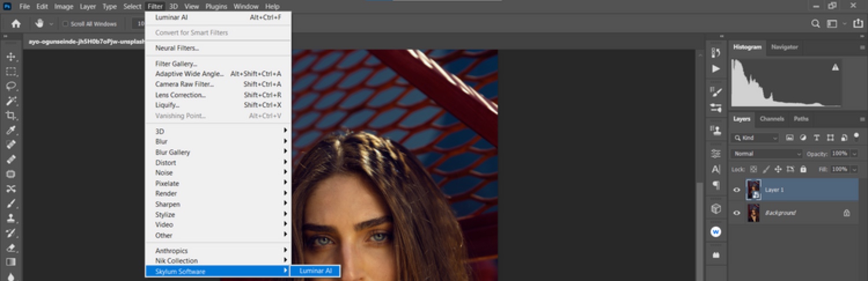Expand the Blur Gallery submenu

point(218,152)
